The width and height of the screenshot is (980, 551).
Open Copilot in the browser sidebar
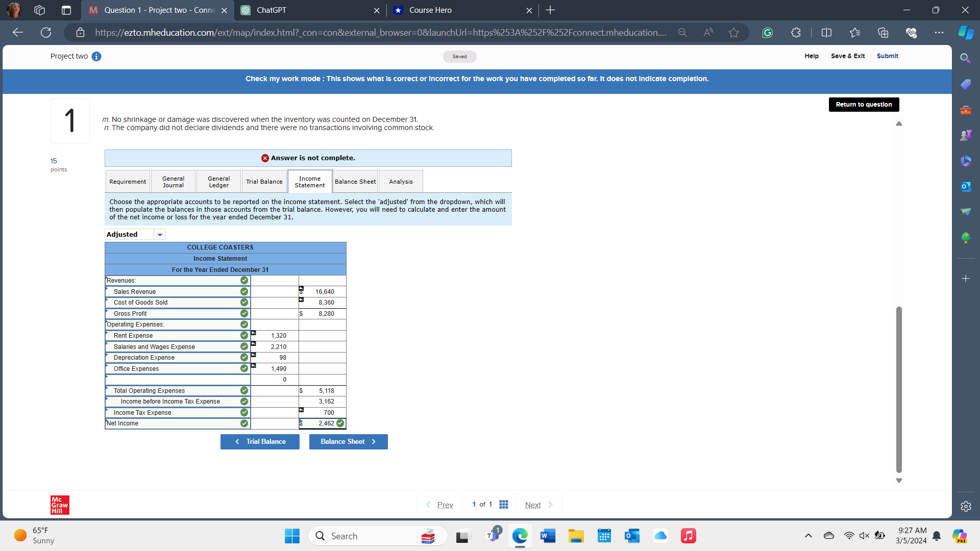coord(966,32)
